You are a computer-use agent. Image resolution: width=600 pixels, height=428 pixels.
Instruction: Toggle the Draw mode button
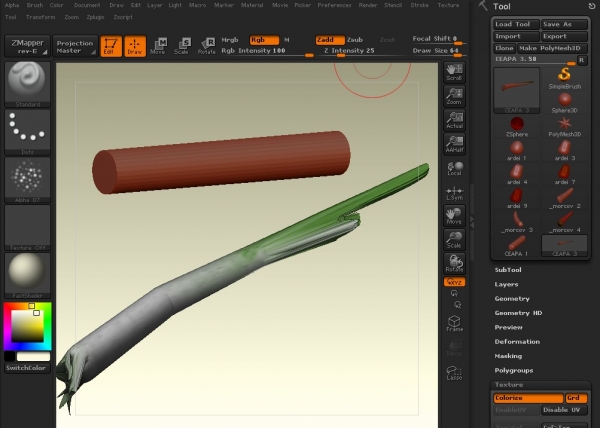click(x=135, y=46)
